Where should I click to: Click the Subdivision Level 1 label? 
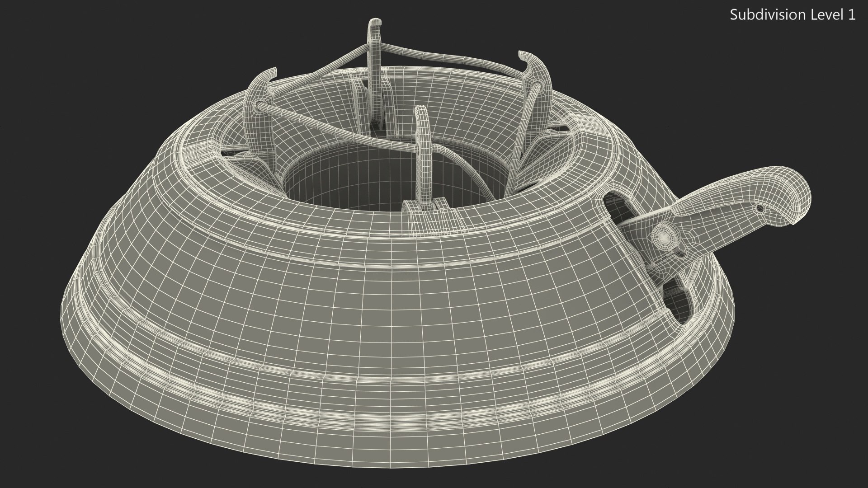click(793, 15)
